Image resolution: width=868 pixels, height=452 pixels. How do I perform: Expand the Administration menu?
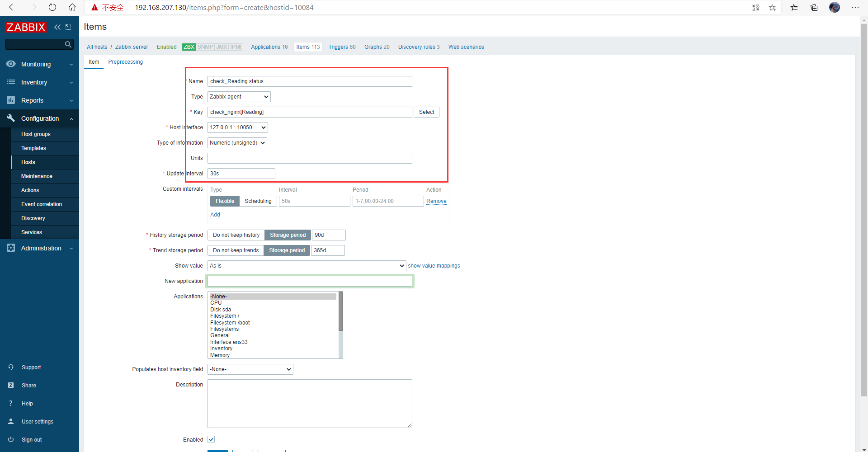pyautogui.click(x=39, y=248)
